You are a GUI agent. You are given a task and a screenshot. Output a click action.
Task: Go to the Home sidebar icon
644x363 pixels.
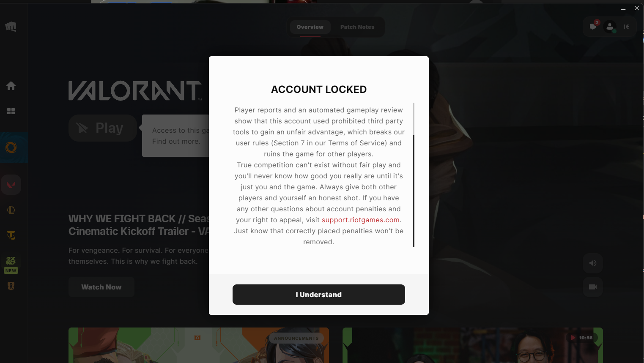pyautogui.click(x=11, y=86)
